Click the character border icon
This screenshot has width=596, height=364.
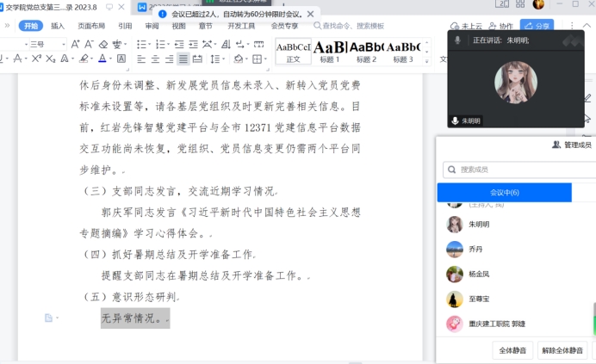pyautogui.click(x=121, y=59)
